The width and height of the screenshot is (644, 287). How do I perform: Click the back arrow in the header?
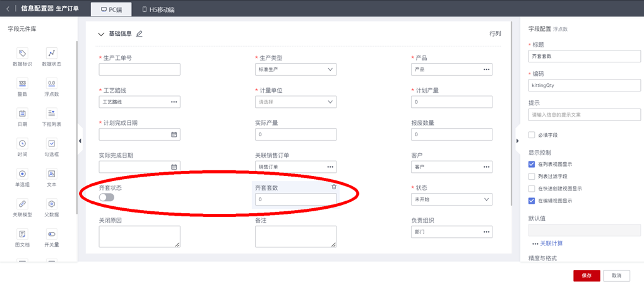8,9
